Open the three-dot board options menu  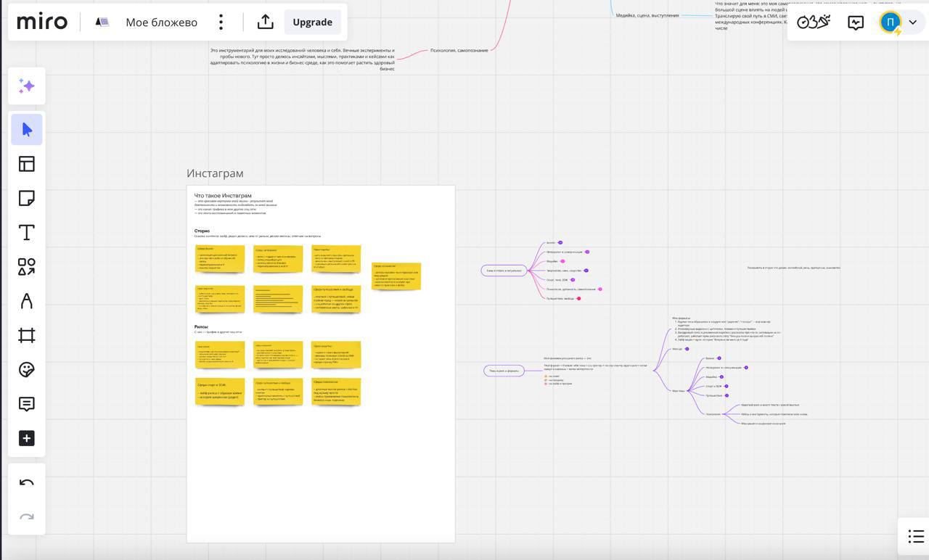[221, 22]
